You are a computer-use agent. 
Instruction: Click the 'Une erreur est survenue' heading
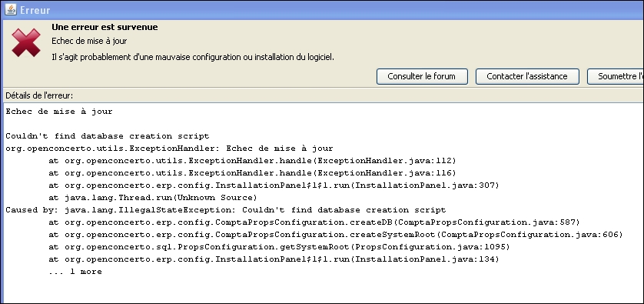[105, 27]
